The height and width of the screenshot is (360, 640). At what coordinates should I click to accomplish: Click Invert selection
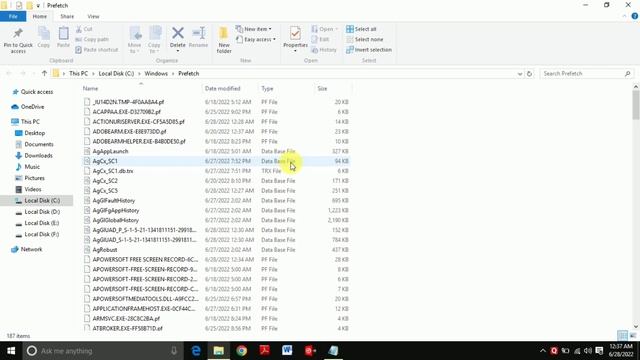tap(369, 50)
